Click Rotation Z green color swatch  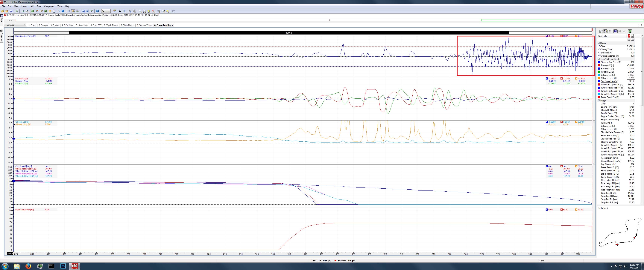tap(599, 72)
